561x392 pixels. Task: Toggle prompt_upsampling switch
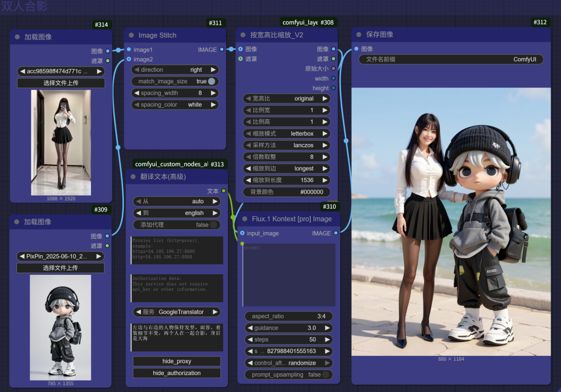[x=326, y=374]
